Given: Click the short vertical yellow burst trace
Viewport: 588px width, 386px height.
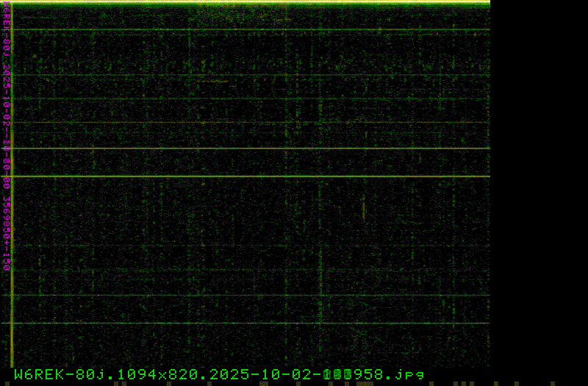Looking at the screenshot, I should (x=363, y=208).
